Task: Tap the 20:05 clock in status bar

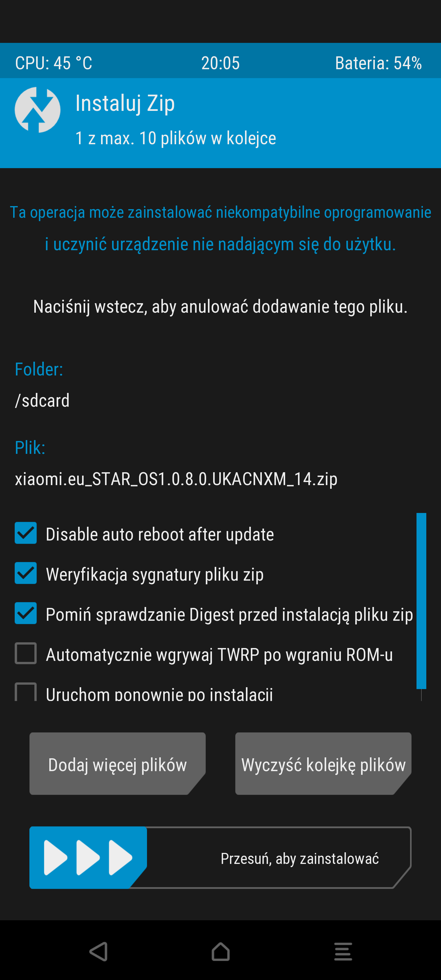Action: point(221,63)
